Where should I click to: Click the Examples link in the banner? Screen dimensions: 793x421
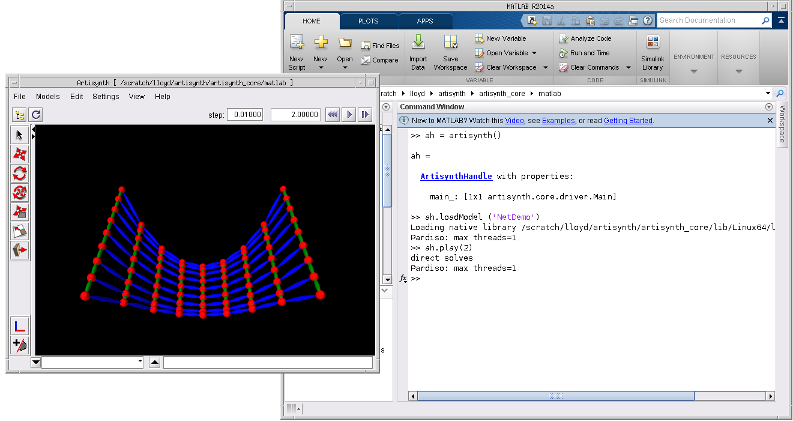coord(560,120)
